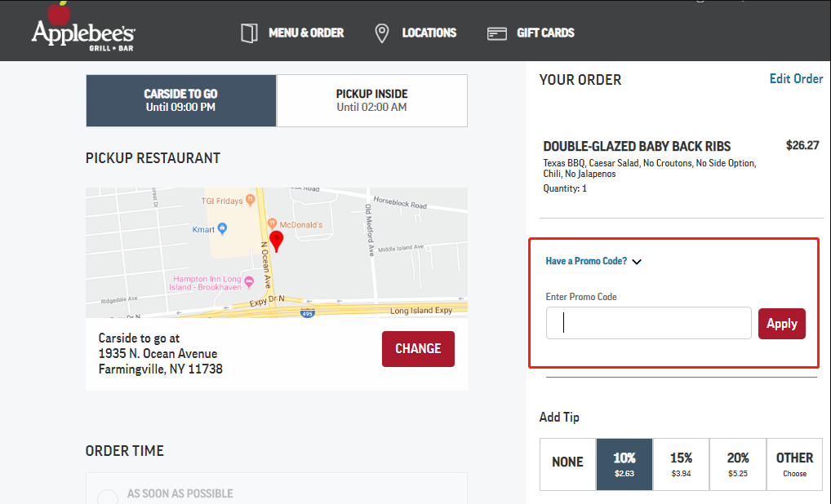Click the chevron next to Have a Promo Code
Viewport: 831px width, 504px height.
click(637, 262)
